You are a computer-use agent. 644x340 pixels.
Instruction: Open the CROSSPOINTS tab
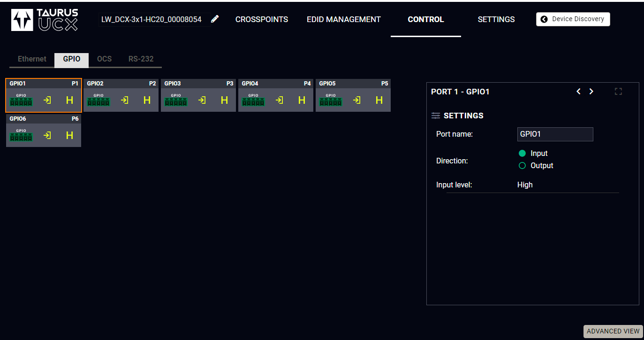262,19
